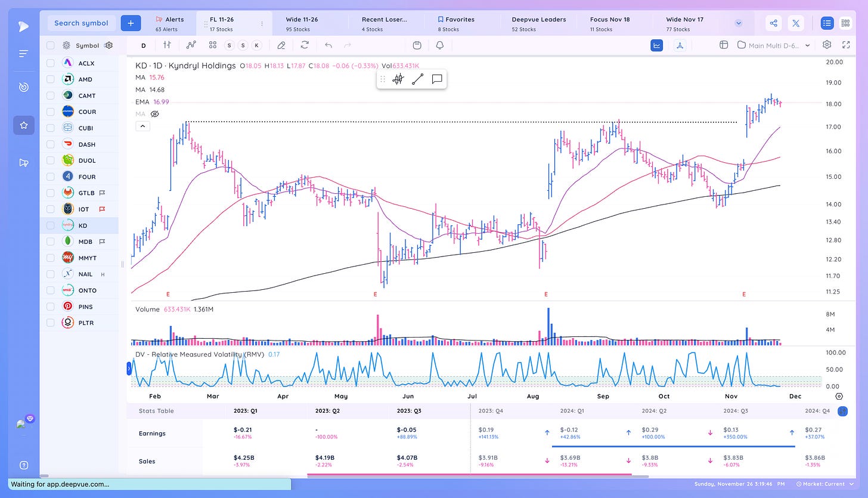
Task: Select the comment annotation tool
Action: 436,79
